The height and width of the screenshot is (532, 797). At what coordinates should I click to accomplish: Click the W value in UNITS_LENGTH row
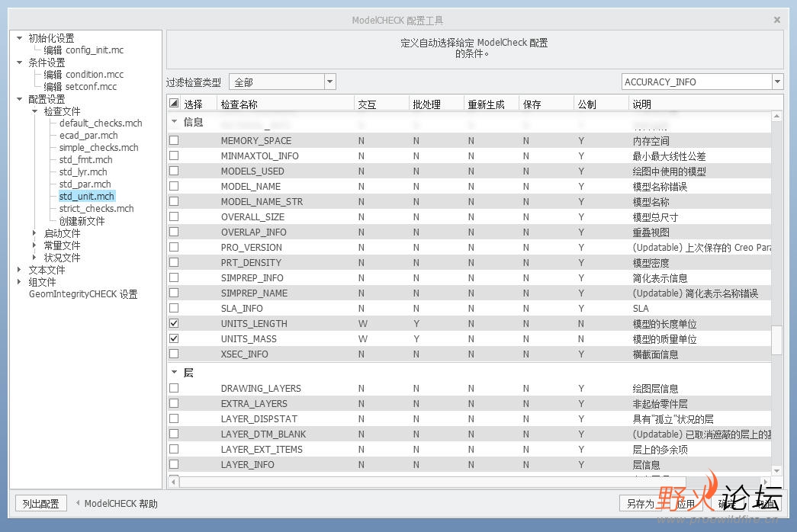[x=362, y=324]
